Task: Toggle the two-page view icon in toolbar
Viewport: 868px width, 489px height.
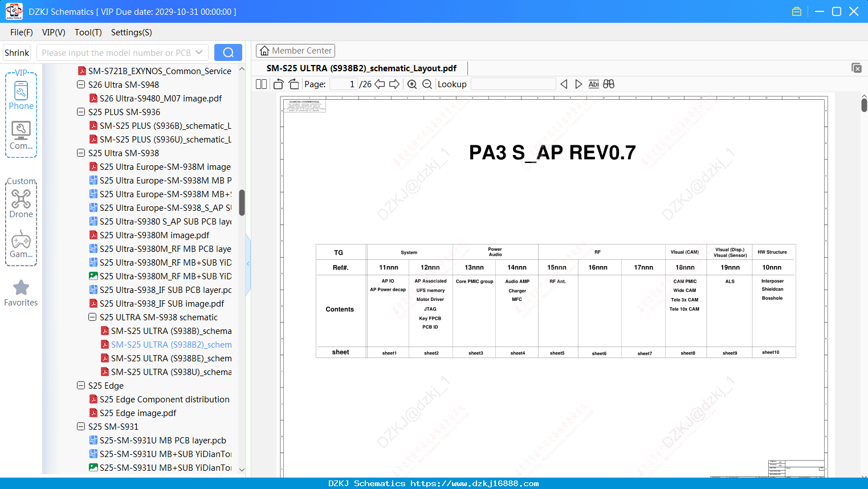Action: (x=261, y=84)
